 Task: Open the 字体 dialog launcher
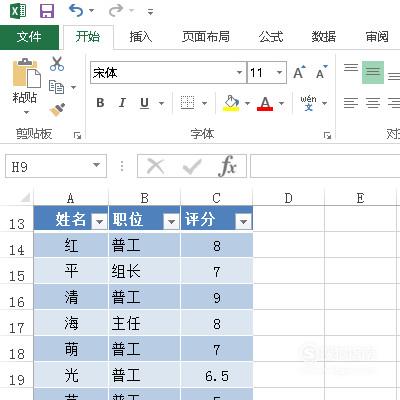point(327,135)
